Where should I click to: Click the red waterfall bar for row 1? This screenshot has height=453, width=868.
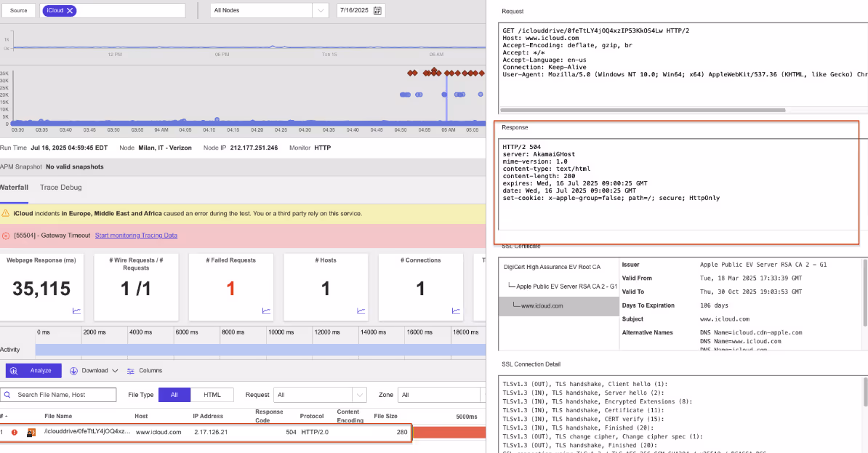(x=449, y=433)
